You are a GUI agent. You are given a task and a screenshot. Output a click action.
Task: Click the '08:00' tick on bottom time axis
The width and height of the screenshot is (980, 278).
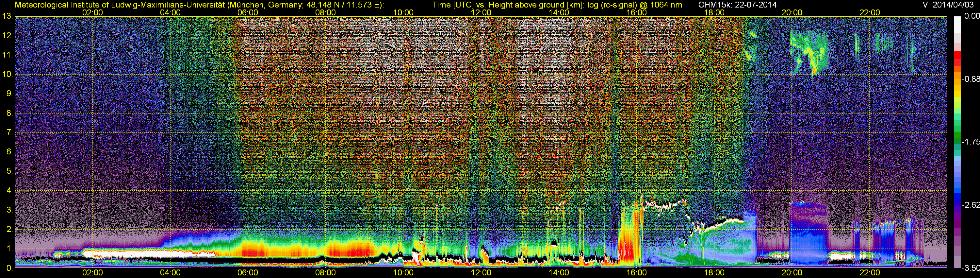point(326,273)
